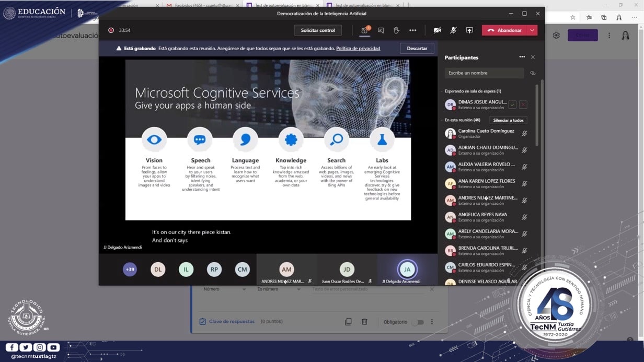Select the CM participant avatar
644x362 pixels.
click(242, 270)
